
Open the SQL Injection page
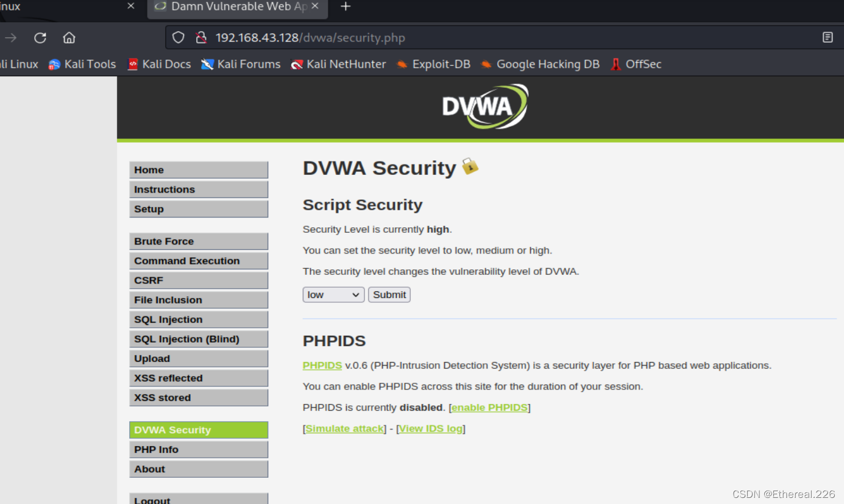199,319
